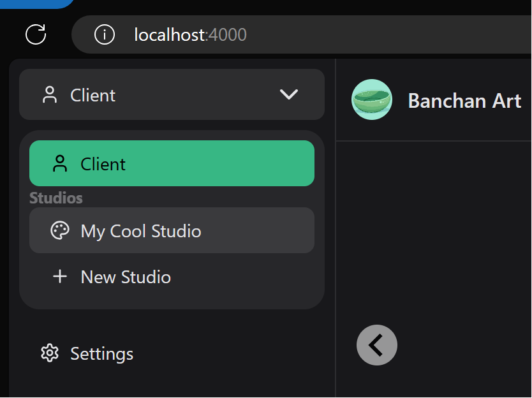Create a New Studio from the list
The width and height of the screenshot is (532, 398).
[x=126, y=277]
